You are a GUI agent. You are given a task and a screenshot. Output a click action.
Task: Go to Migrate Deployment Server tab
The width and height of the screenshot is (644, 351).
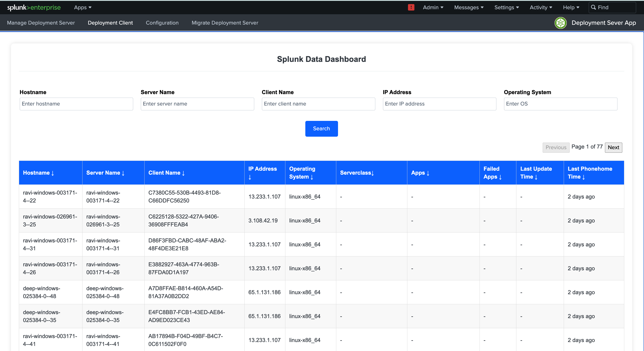coord(225,23)
